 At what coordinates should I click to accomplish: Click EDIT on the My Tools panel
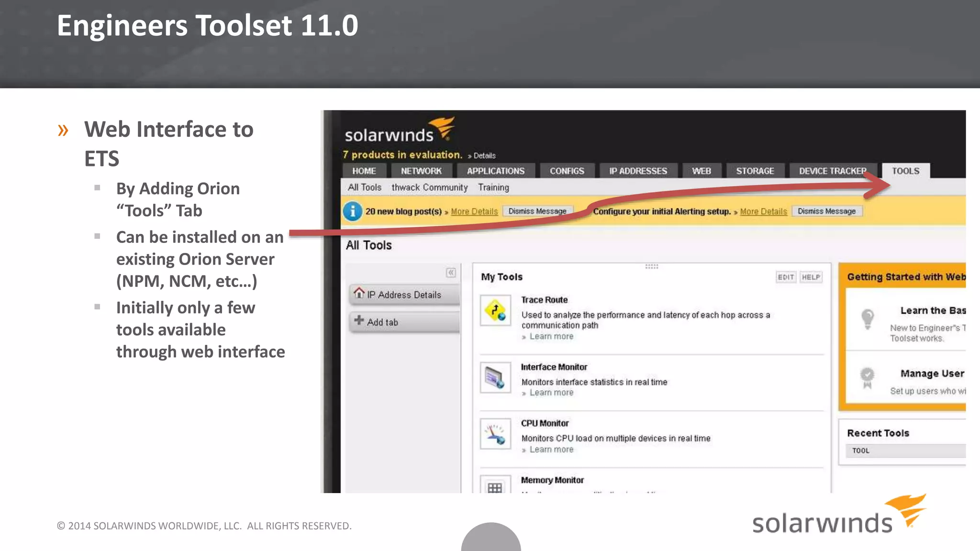pos(786,277)
